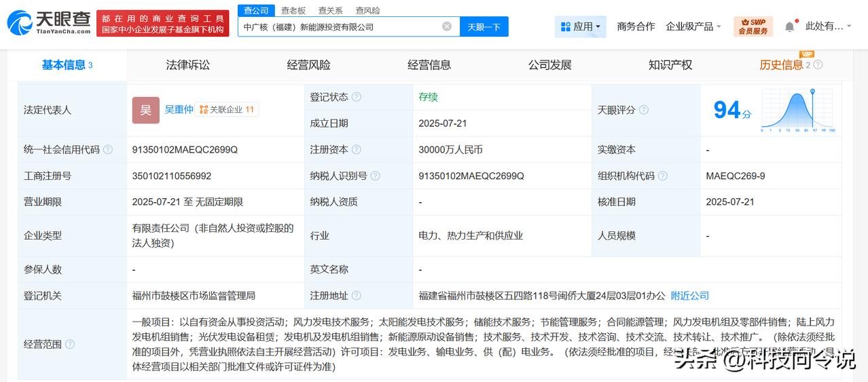Select the 查关系 search tab
The height and width of the screenshot is (382, 868).
click(x=330, y=10)
